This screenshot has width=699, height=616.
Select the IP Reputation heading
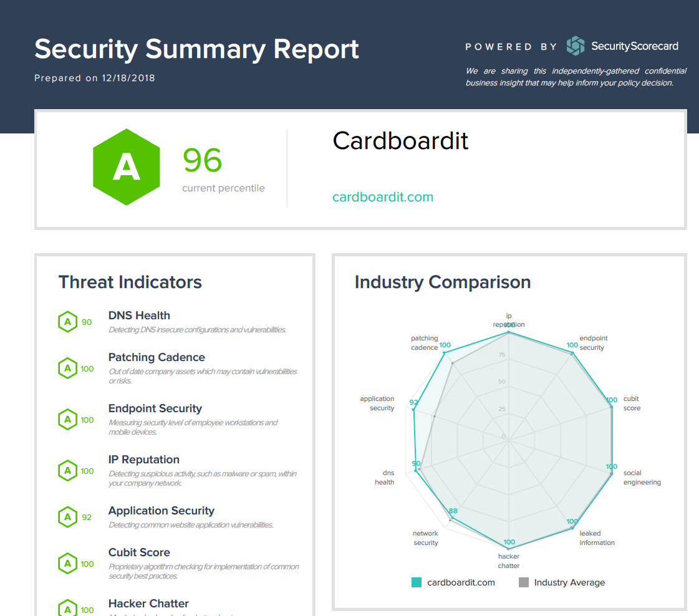144,460
